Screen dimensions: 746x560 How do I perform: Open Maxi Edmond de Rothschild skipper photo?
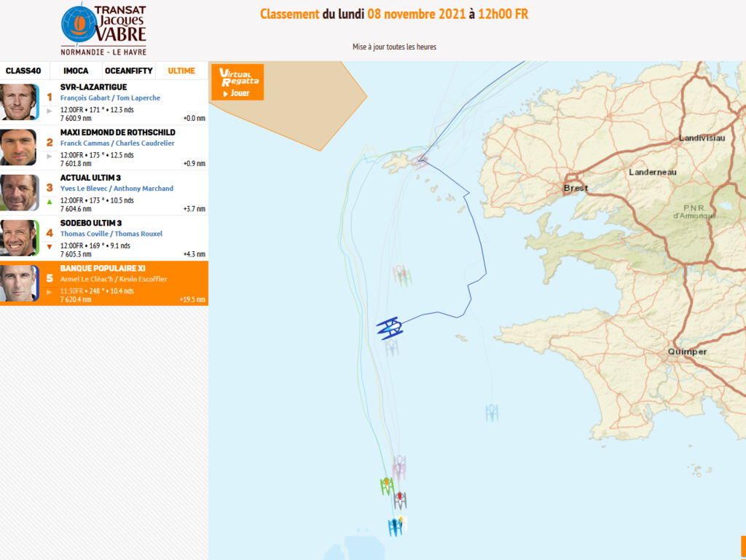[19, 147]
